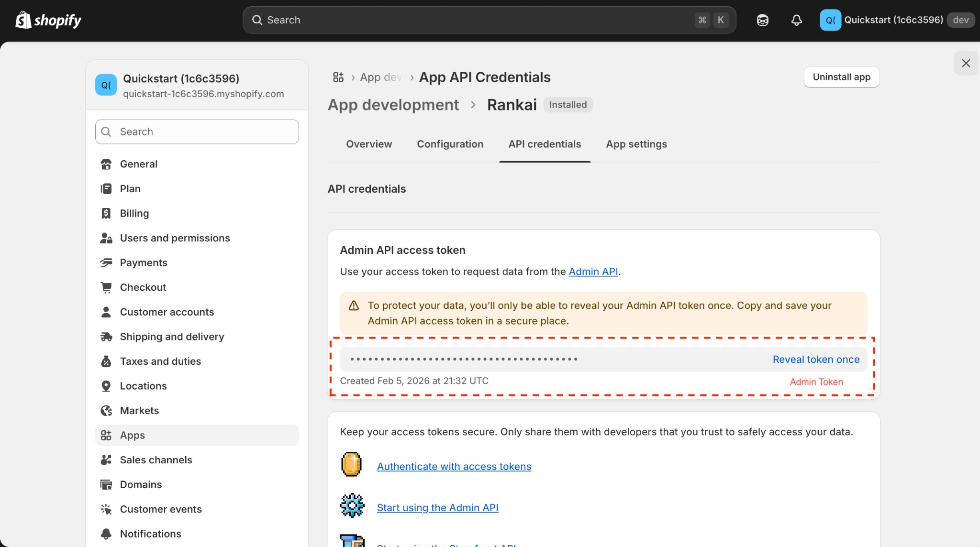Select the Locations pin icon
The height and width of the screenshot is (547, 980).
point(106,386)
